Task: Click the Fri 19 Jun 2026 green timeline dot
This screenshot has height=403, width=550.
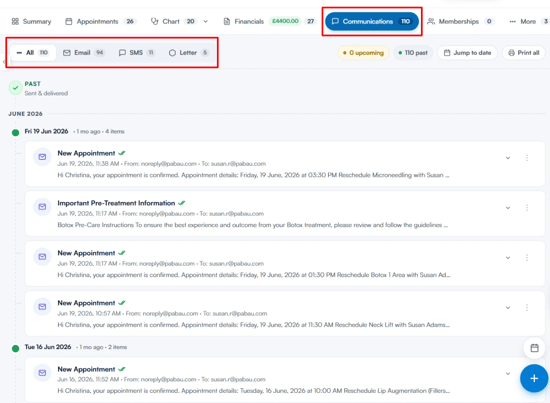Action: coord(15,133)
